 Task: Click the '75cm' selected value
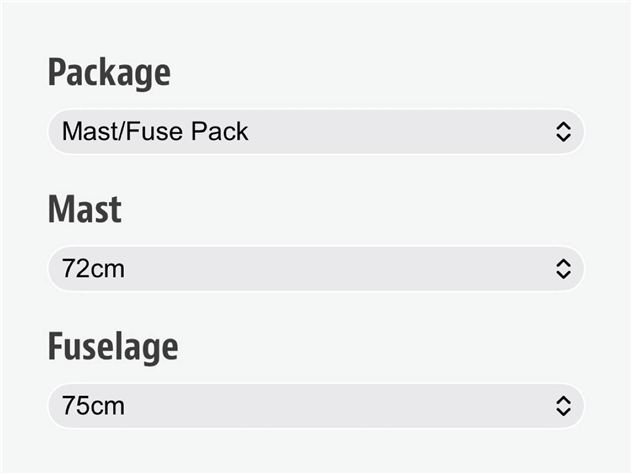point(93,405)
